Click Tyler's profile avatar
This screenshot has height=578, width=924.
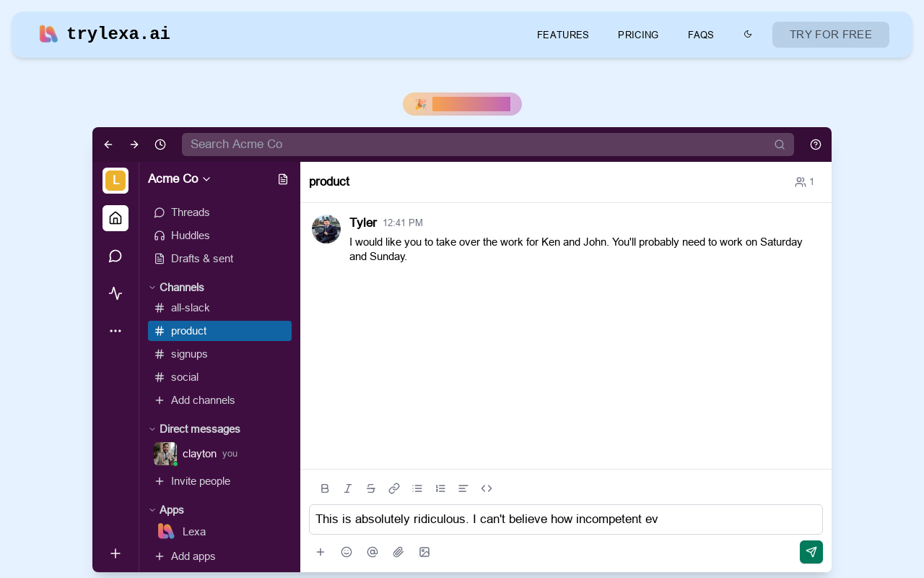tap(326, 229)
